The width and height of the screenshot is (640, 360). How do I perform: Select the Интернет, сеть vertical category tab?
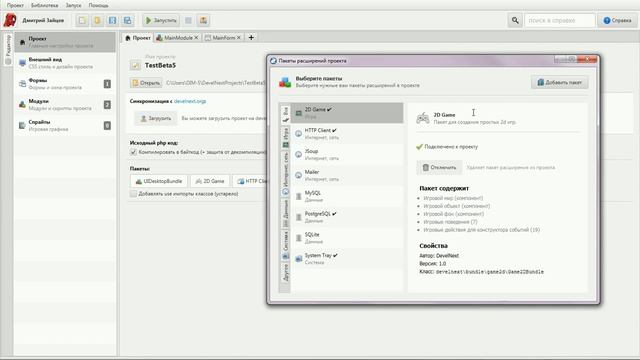pyautogui.click(x=285, y=173)
